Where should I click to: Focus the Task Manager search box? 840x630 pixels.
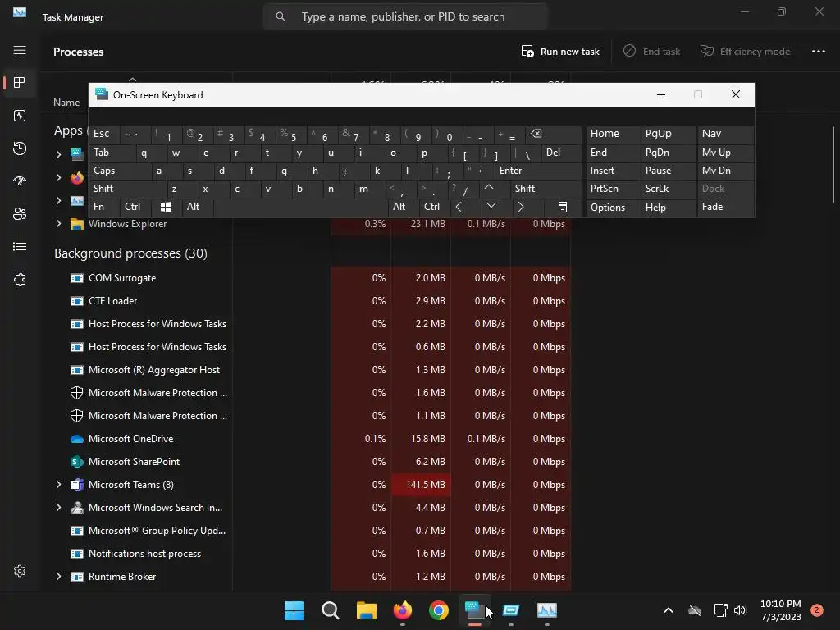[405, 16]
